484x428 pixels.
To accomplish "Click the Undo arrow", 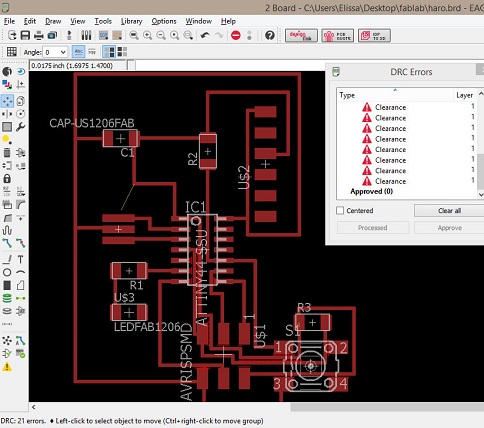I will pyautogui.click(x=205, y=35).
